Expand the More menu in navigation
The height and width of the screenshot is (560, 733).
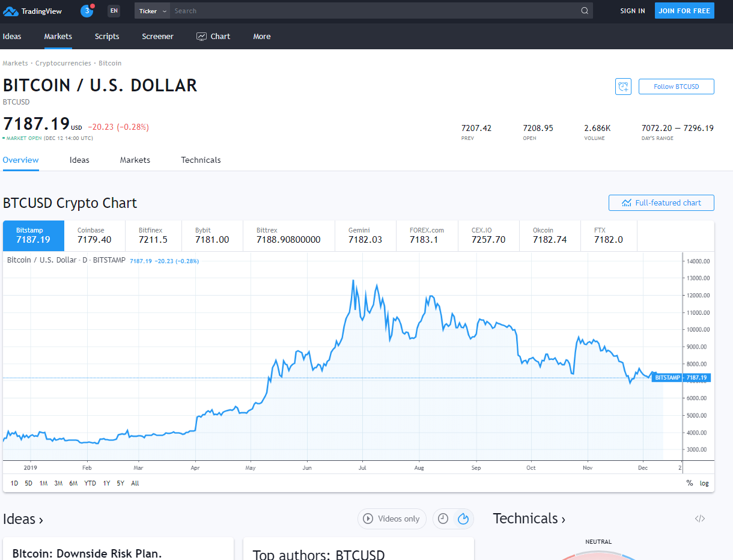tap(262, 37)
